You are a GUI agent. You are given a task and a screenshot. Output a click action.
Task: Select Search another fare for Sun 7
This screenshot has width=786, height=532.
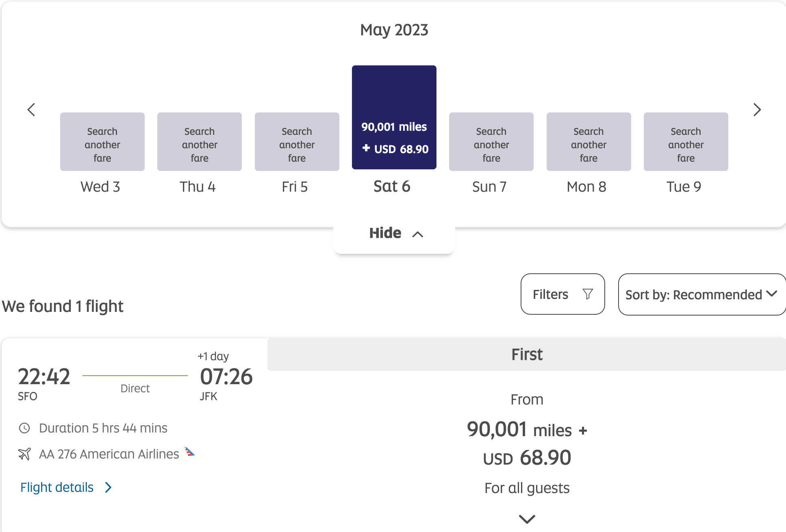point(491,141)
